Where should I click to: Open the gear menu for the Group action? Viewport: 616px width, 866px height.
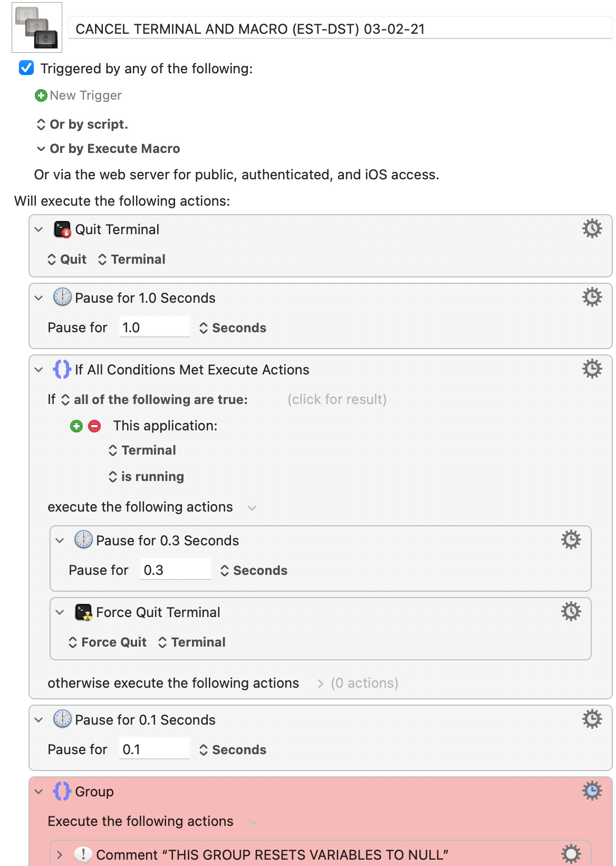pyautogui.click(x=592, y=791)
